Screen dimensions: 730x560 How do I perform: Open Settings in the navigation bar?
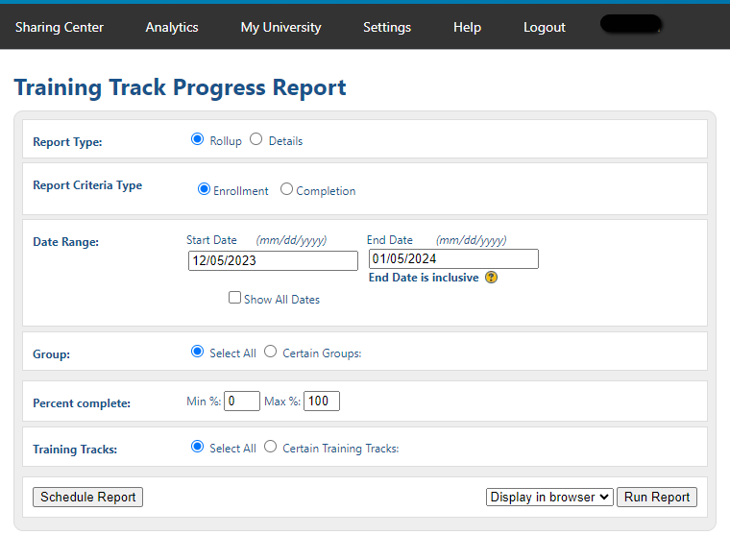coord(387,27)
